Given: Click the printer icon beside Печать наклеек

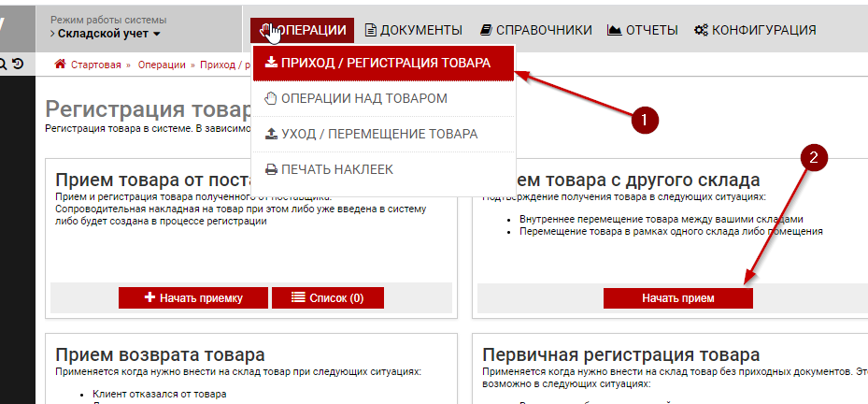Looking at the screenshot, I should tap(271, 169).
